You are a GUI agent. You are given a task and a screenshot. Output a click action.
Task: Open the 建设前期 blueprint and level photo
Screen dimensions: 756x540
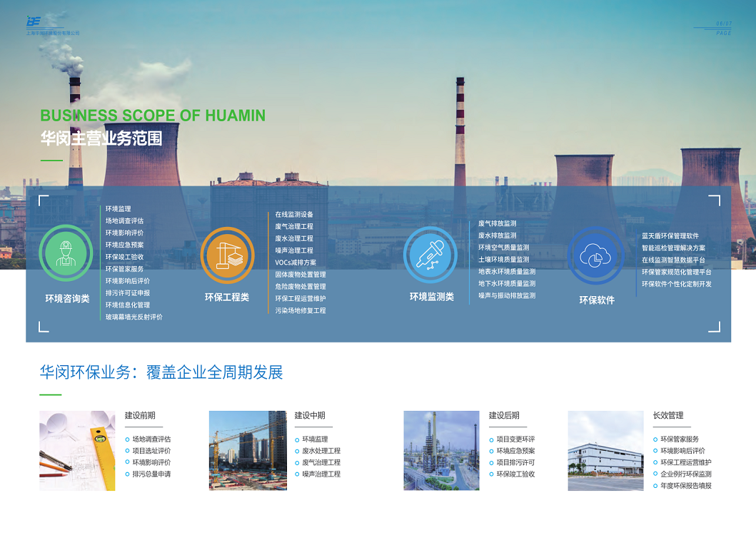(x=77, y=450)
